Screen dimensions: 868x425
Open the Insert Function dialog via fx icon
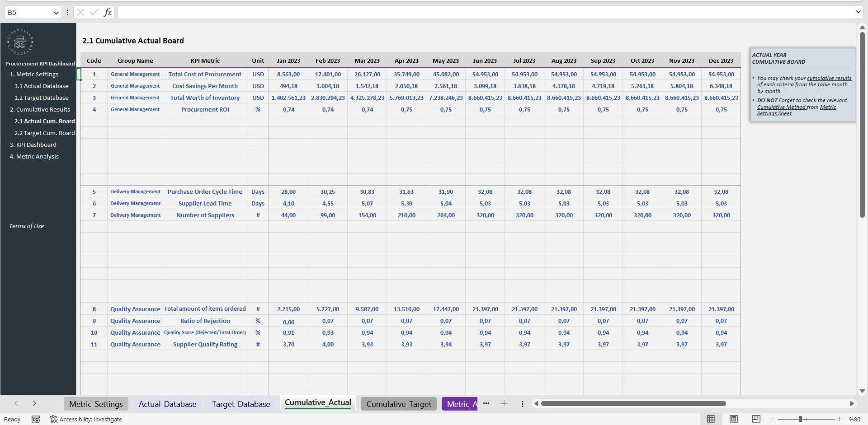click(x=108, y=12)
